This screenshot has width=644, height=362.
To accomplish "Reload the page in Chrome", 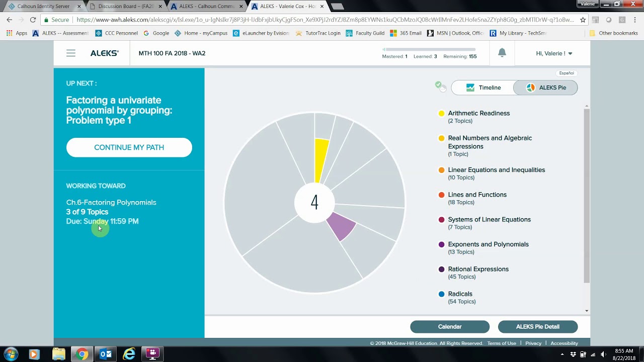I will (33, 20).
